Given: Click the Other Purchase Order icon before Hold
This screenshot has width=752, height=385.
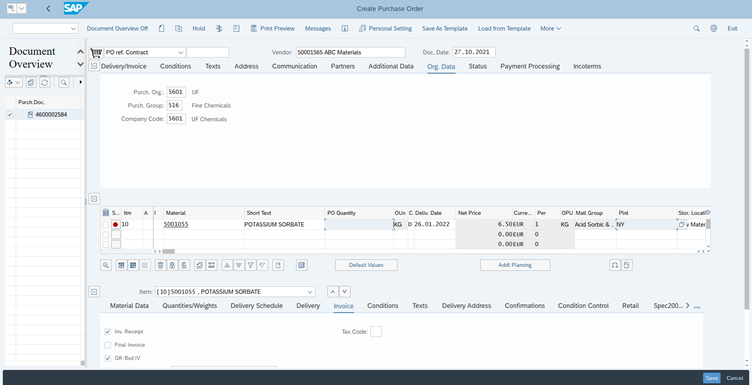Looking at the screenshot, I should [x=178, y=28].
